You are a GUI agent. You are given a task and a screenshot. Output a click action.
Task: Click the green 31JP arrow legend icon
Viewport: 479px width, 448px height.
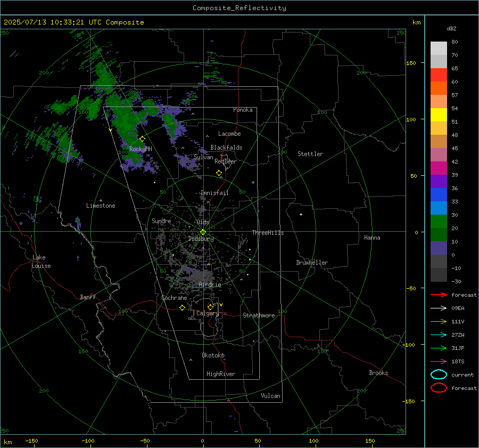pos(439,348)
